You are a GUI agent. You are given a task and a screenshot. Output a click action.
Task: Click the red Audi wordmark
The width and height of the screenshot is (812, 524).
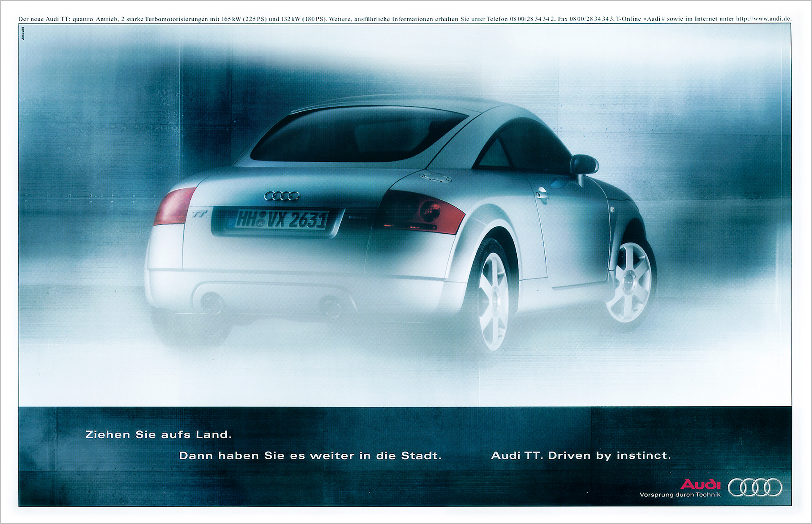pos(700,484)
